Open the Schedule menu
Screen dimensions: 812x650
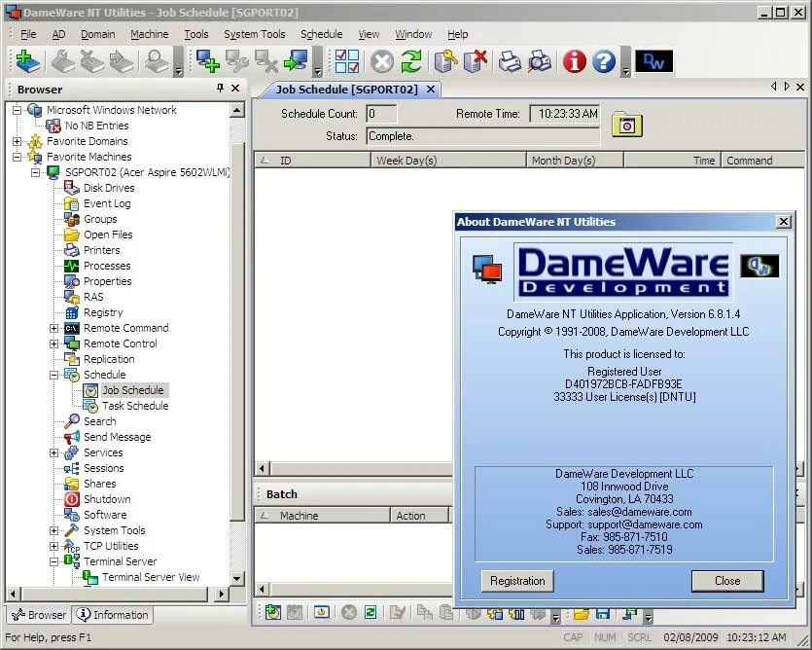click(322, 34)
